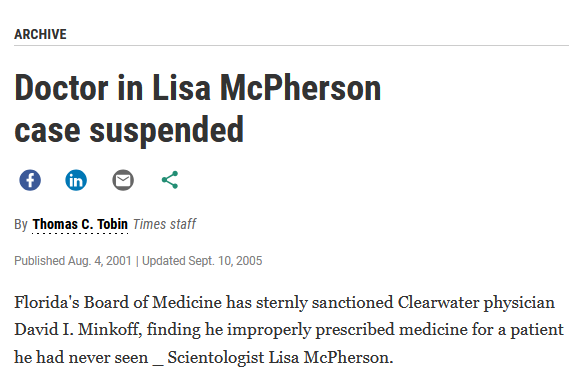This screenshot has height=391, width=572.
Task: Share the article on Facebook
Action: point(30,180)
